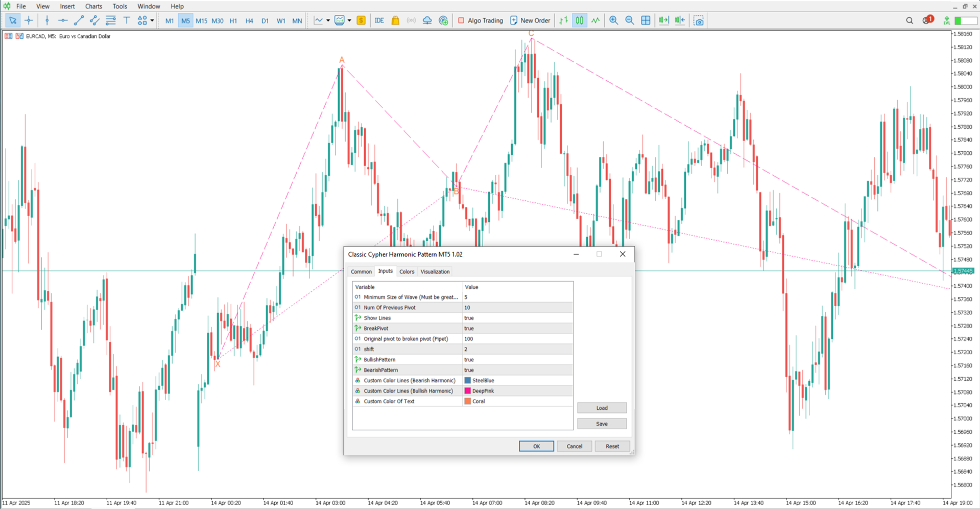Open the Help menu
Viewport: 980px width, 509px height.
(x=177, y=6)
